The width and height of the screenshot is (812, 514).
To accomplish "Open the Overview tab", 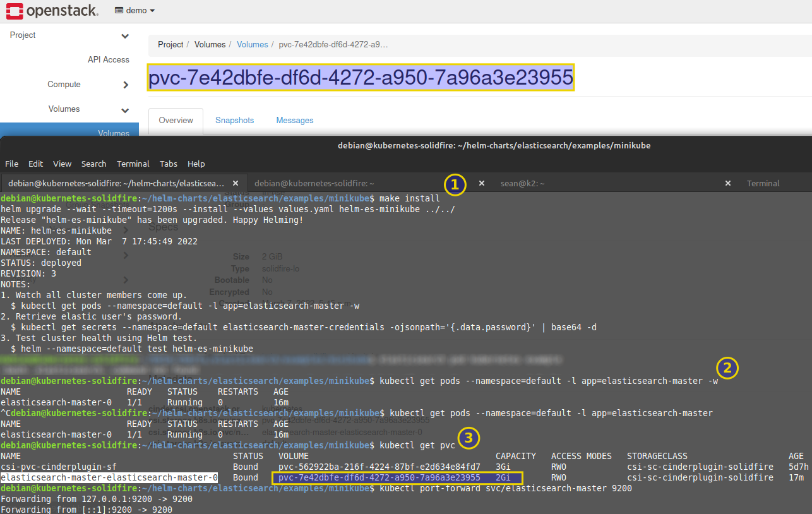I will coord(176,121).
